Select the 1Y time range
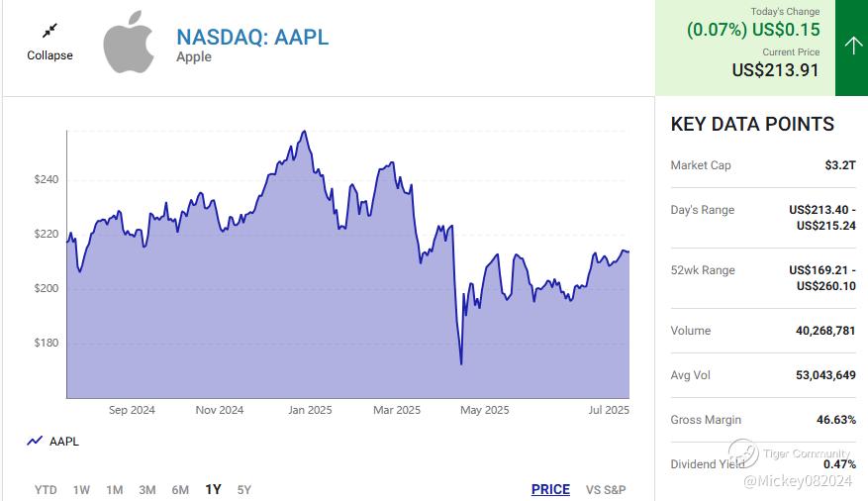868x501 pixels. coord(213,489)
